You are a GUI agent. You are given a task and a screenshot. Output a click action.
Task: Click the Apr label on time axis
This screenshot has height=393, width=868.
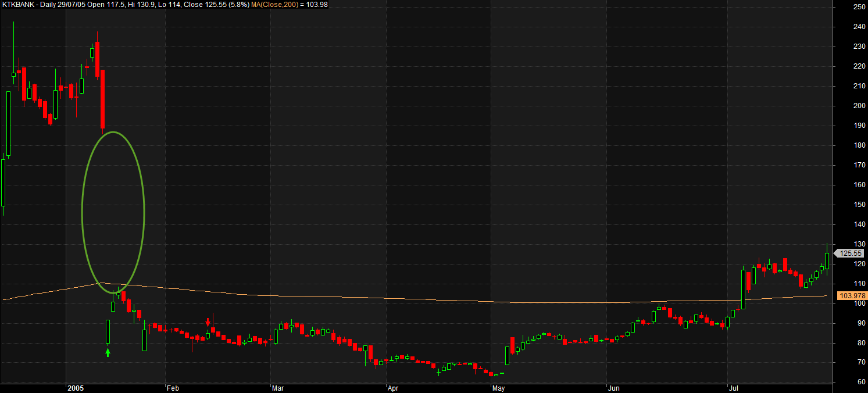394,388
